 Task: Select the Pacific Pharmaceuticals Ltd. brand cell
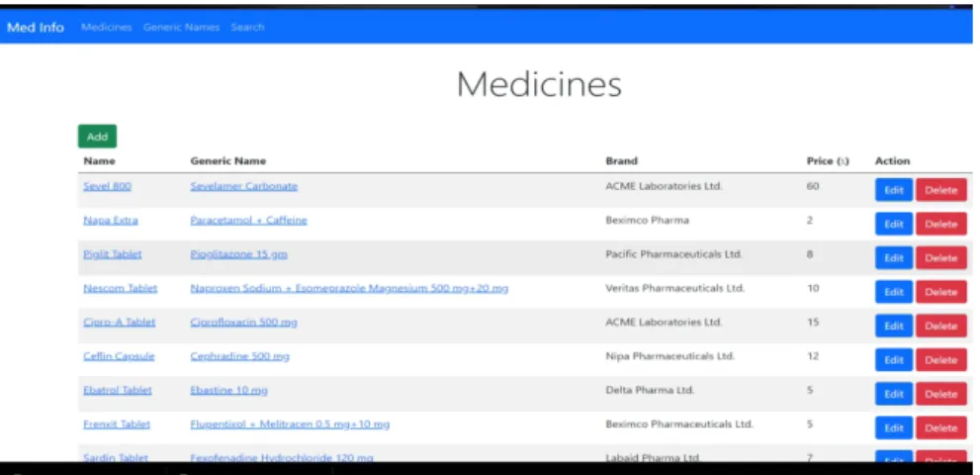tap(673, 254)
